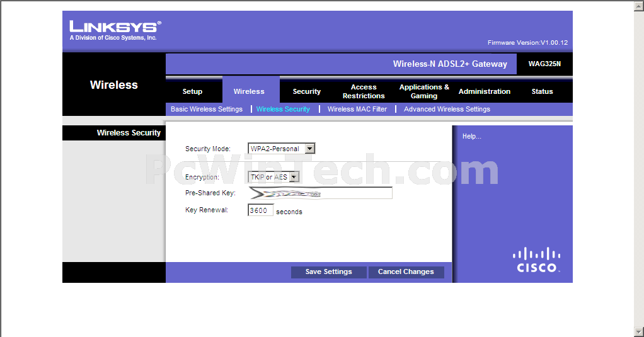Open Basic Wireless Settings subtab
The height and width of the screenshot is (337, 644).
[207, 109]
